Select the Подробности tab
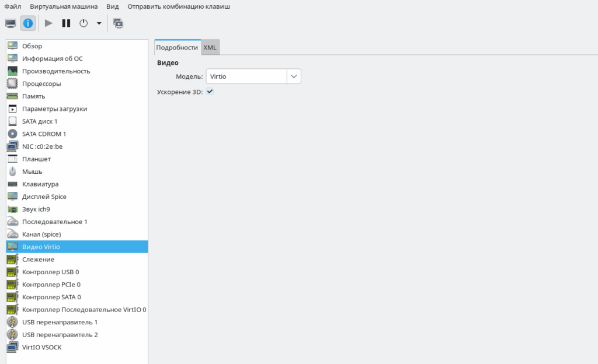The width and height of the screenshot is (598, 364). coord(177,48)
